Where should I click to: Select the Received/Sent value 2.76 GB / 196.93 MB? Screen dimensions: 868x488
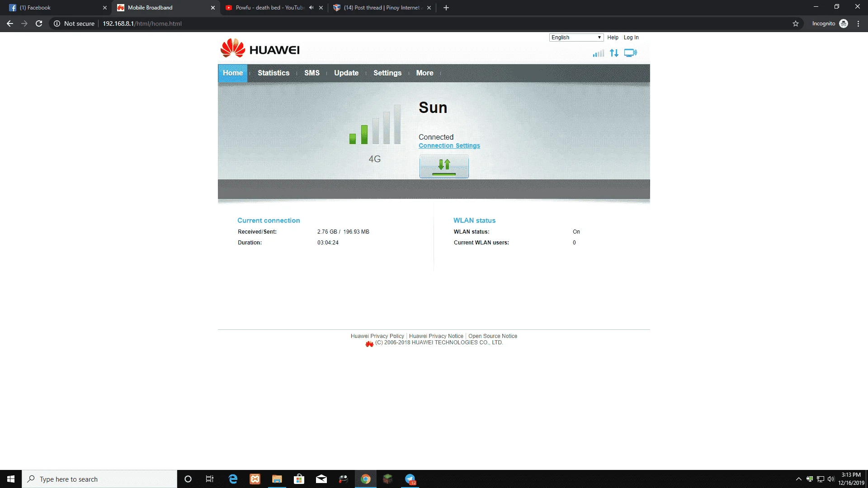point(343,232)
